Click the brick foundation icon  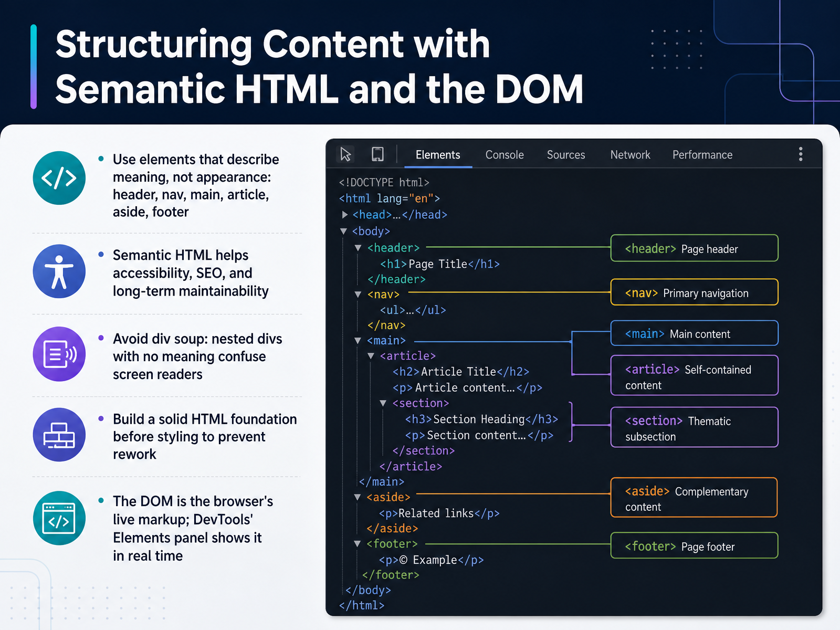point(59,435)
